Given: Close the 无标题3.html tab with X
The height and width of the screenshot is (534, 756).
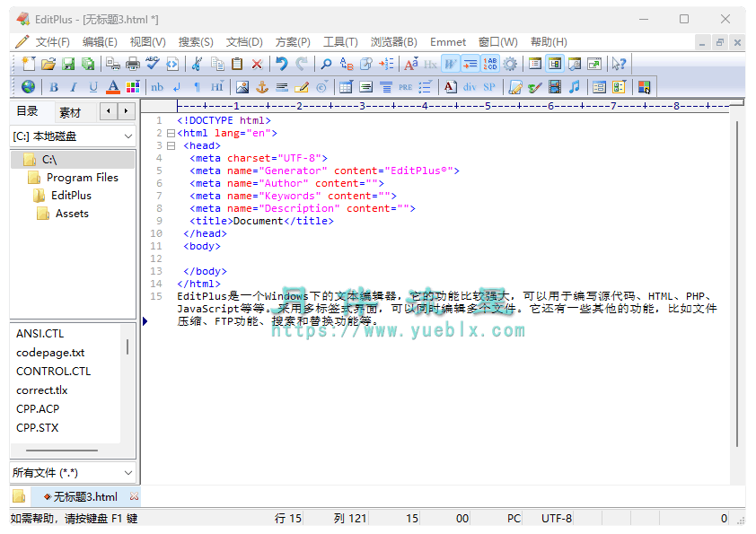Looking at the screenshot, I should point(134,496).
